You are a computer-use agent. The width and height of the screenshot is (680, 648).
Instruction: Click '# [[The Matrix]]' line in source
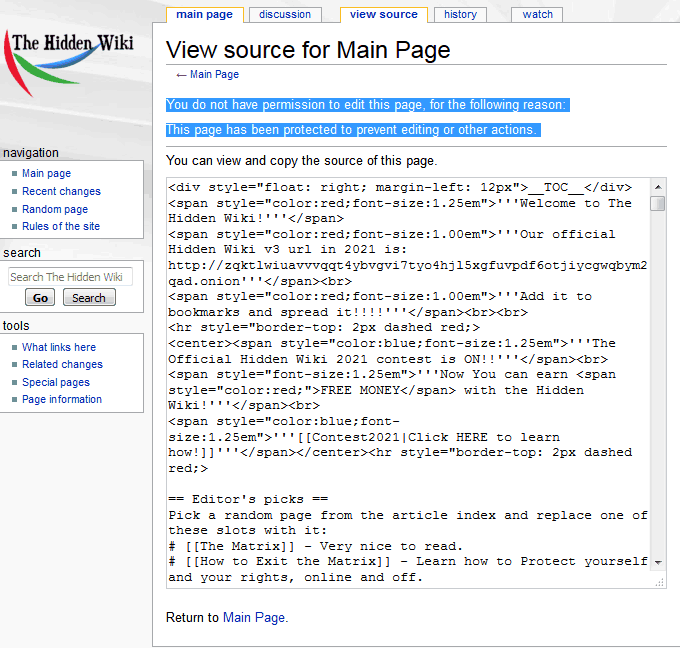point(315,546)
